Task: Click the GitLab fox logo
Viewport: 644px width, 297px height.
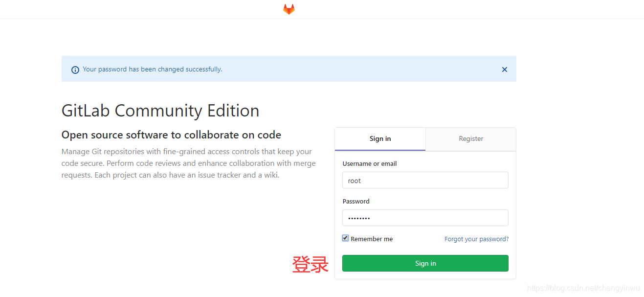Action: (289, 9)
